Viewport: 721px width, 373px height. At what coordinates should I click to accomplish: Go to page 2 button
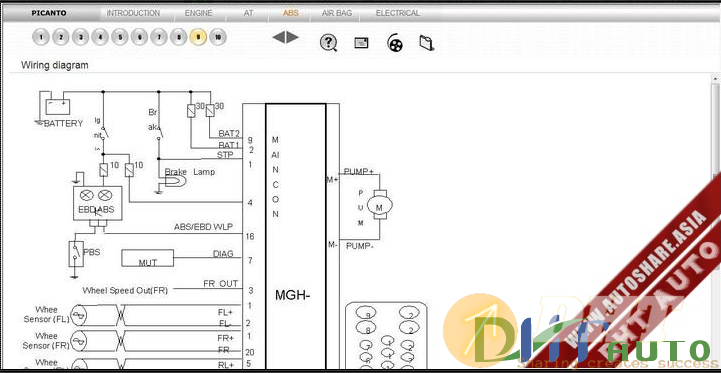click(61, 37)
